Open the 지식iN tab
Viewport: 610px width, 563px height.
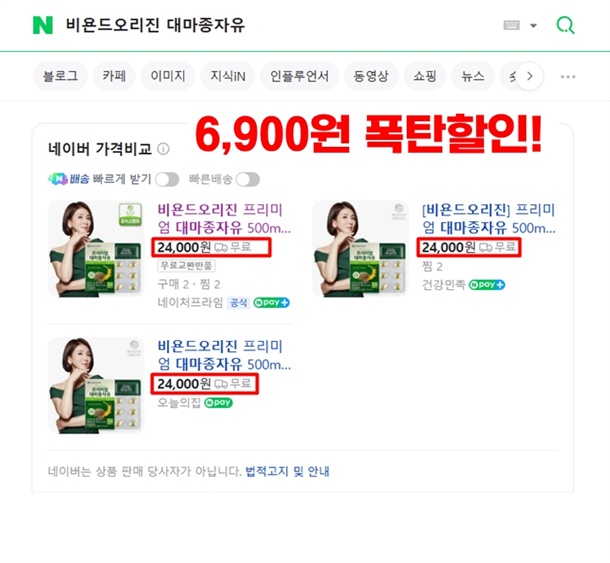228,76
